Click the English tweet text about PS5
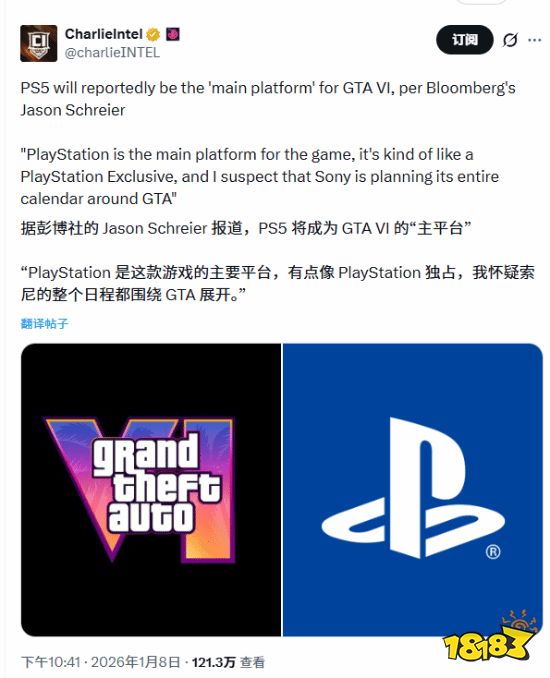This screenshot has height=678, width=550. [x=268, y=99]
